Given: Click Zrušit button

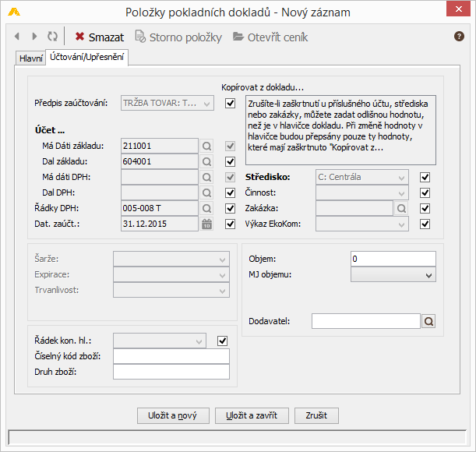Looking at the screenshot, I should [316, 415].
